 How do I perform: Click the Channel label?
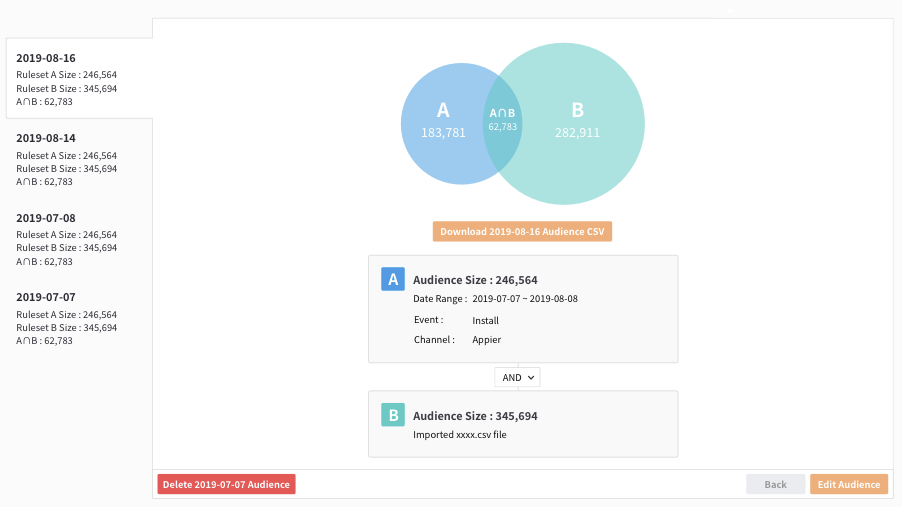click(434, 340)
